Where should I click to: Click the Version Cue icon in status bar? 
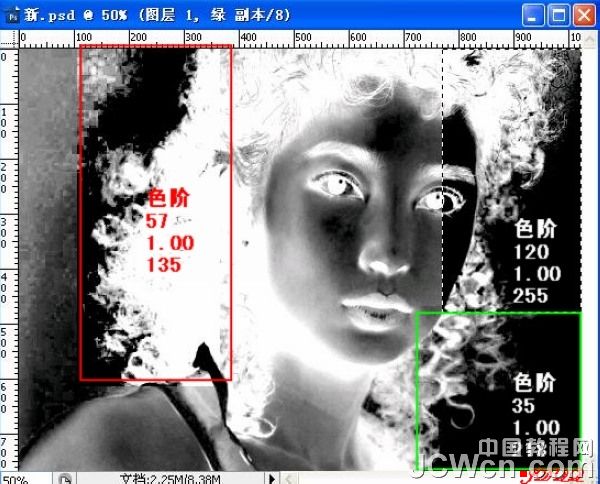pyautogui.click(x=65, y=479)
